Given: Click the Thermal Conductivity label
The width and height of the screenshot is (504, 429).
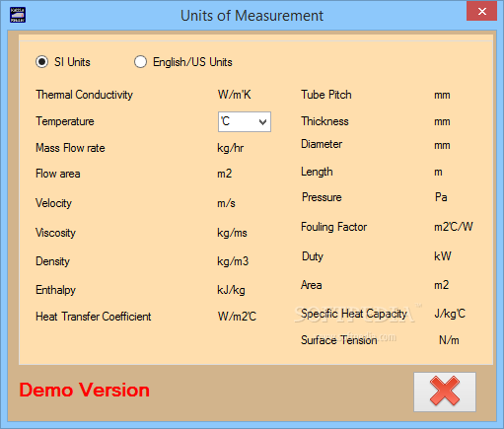Looking at the screenshot, I should click(84, 95).
